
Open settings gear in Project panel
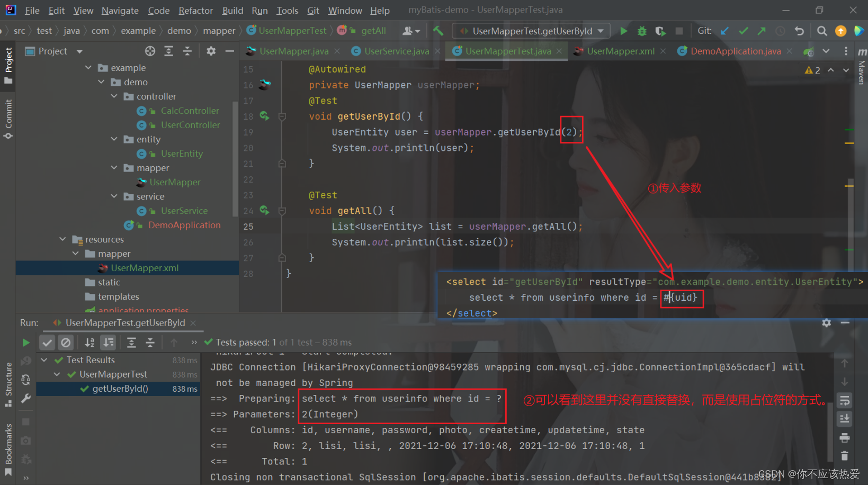211,51
